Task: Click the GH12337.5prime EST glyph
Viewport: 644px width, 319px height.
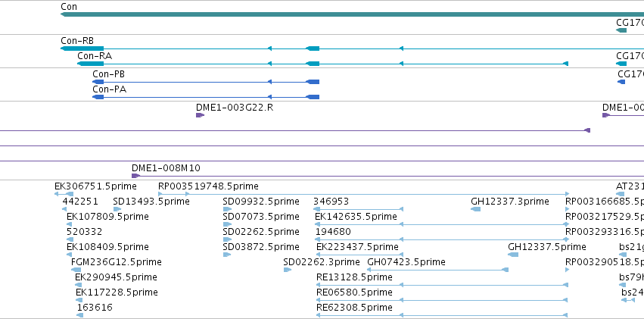Action: [513, 255]
